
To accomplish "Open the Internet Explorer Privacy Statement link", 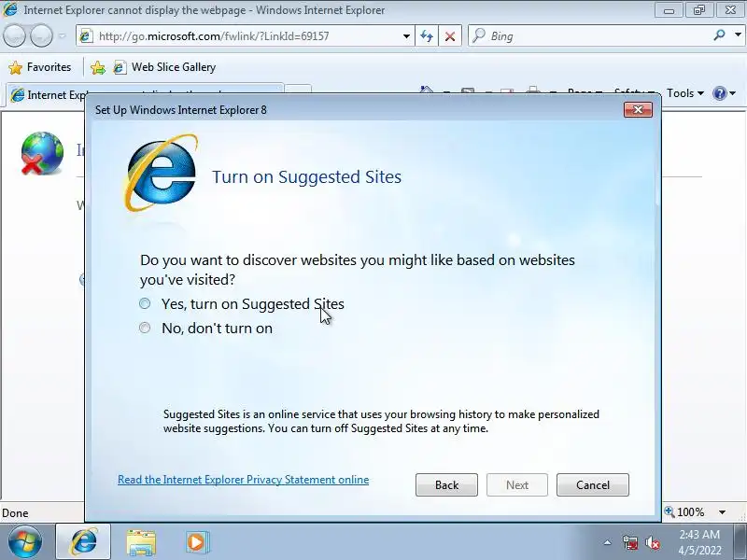I will point(243,480).
